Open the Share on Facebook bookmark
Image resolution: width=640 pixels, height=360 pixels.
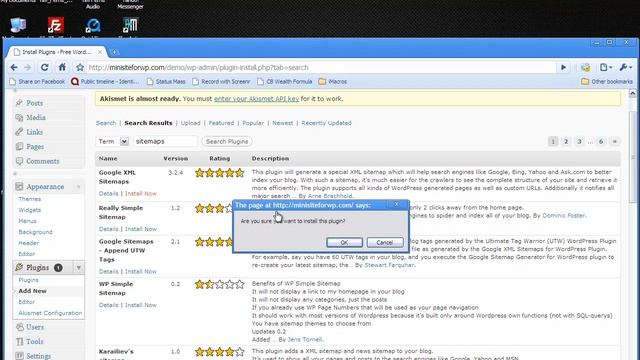(37, 82)
